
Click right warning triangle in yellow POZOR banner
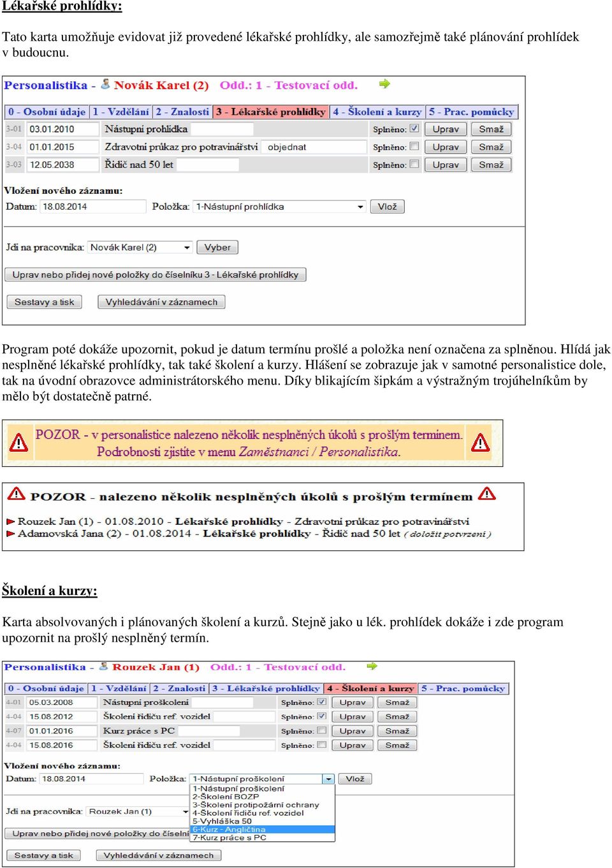pos(480,442)
